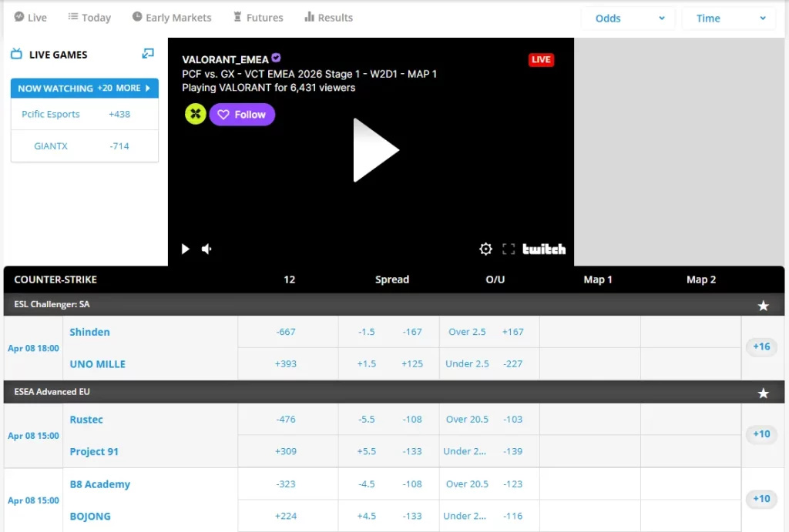Pick Under at -116 for B8 match
789x532 pixels.
tap(489, 516)
